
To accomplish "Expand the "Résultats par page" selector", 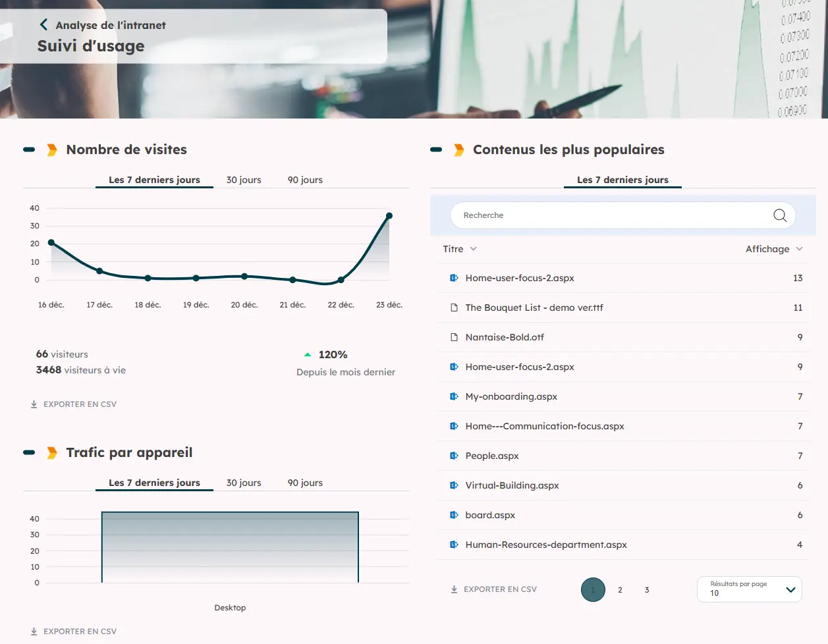I will (790, 589).
